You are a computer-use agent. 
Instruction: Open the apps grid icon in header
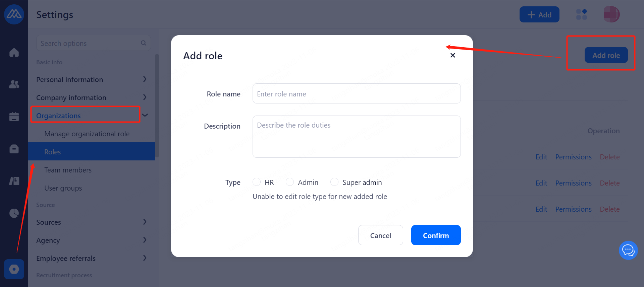581,14
